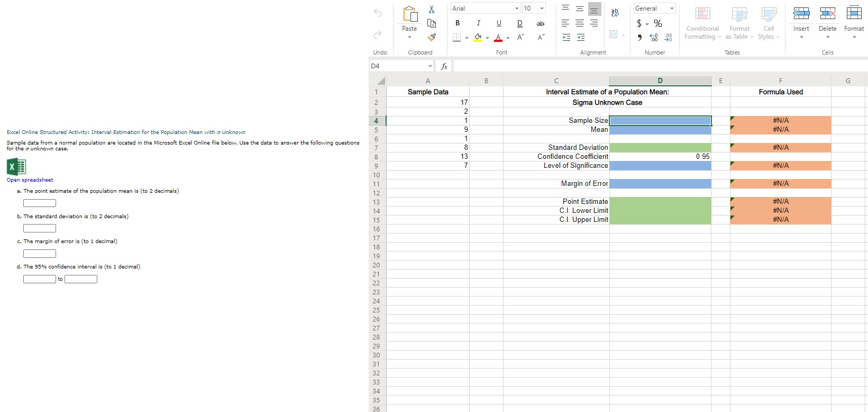Align text left
Viewport: 868px width, 412px height.
[565, 23]
